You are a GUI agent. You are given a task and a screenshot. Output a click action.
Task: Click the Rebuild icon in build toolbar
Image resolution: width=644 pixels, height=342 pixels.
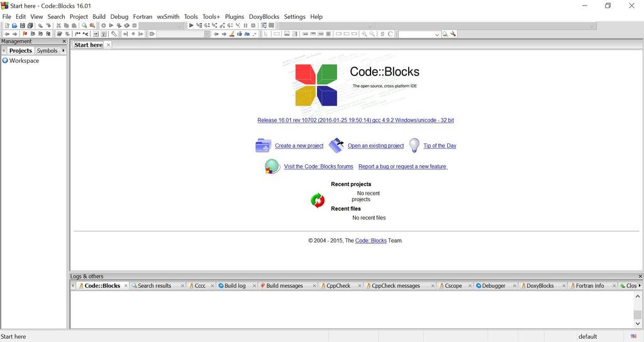[x=126, y=25]
